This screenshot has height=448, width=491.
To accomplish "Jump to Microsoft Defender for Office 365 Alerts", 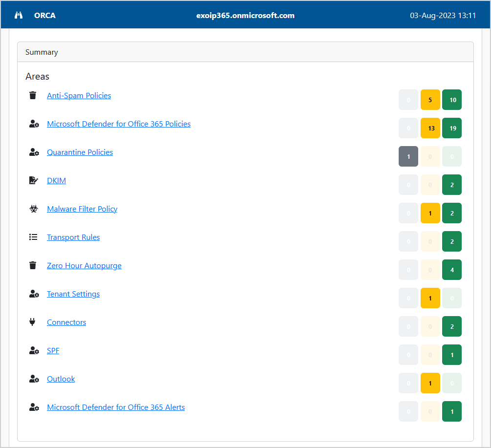I will tap(116, 407).
